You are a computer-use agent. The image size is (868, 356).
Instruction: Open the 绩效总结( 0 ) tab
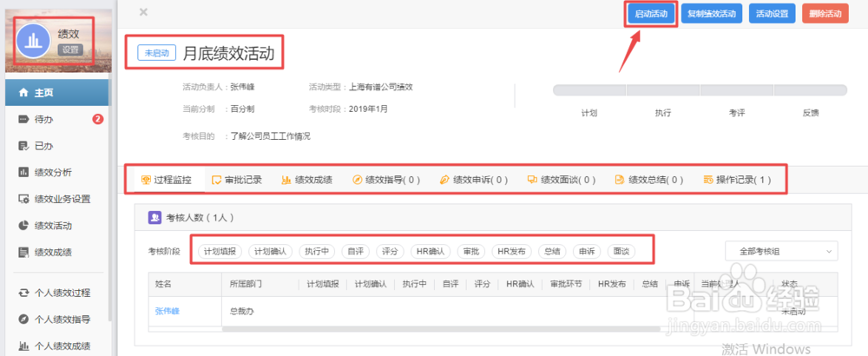(x=649, y=180)
